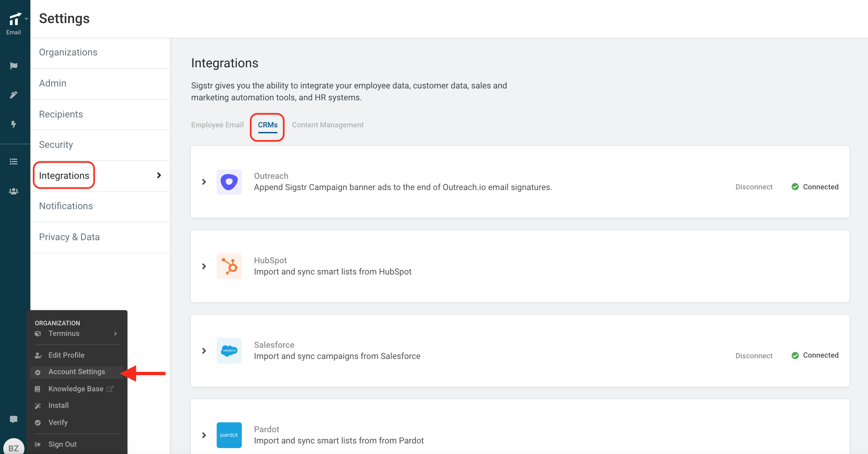Choose Account Settings from user menu
868x454 pixels.
click(77, 372)
